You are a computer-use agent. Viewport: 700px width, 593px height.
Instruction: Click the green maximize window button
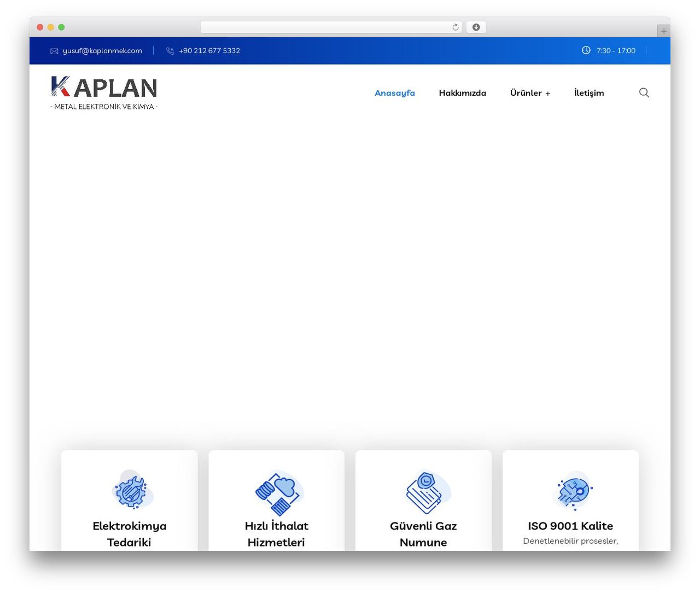[61, 27]
